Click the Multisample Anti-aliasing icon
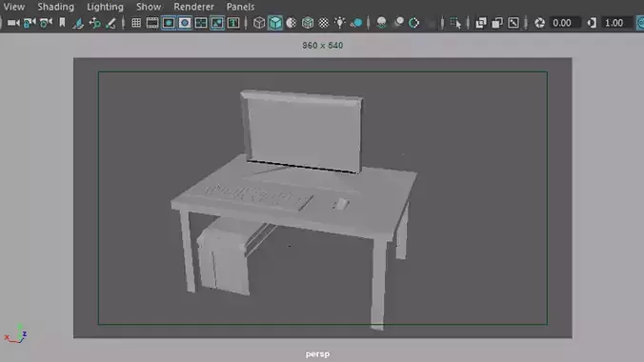Viewport: 644px width, 362px height. (x=414, y=23)
